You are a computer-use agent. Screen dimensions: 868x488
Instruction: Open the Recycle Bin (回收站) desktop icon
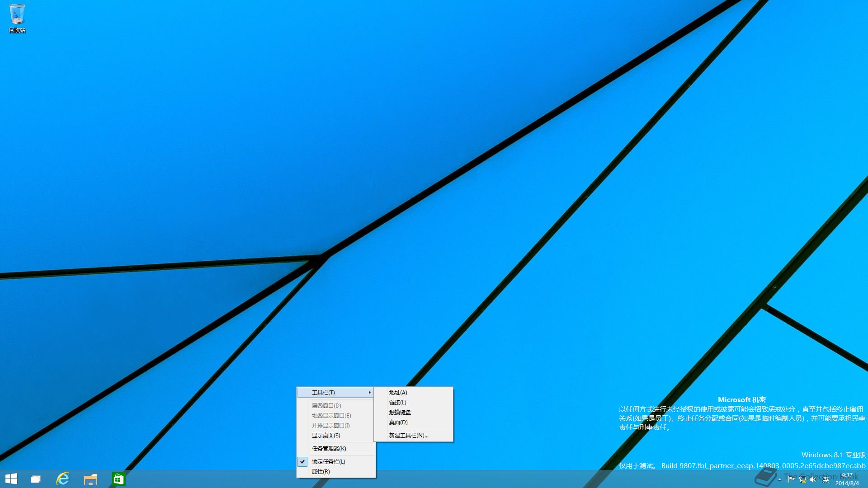17,18
